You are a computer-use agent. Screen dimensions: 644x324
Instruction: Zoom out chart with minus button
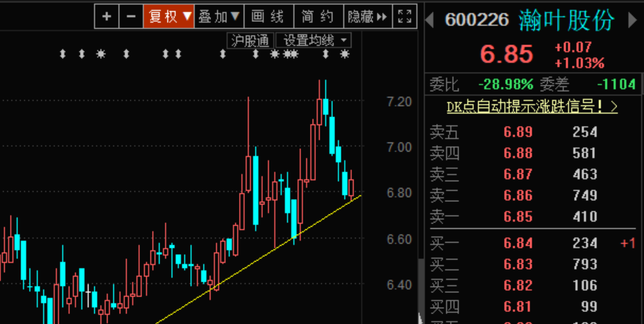(x=131, y=16)
